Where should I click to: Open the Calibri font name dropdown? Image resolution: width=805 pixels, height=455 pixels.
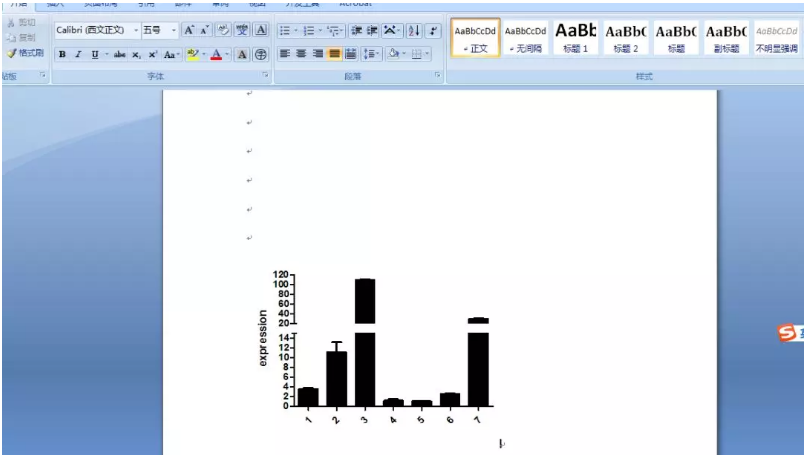pos(136,31)
